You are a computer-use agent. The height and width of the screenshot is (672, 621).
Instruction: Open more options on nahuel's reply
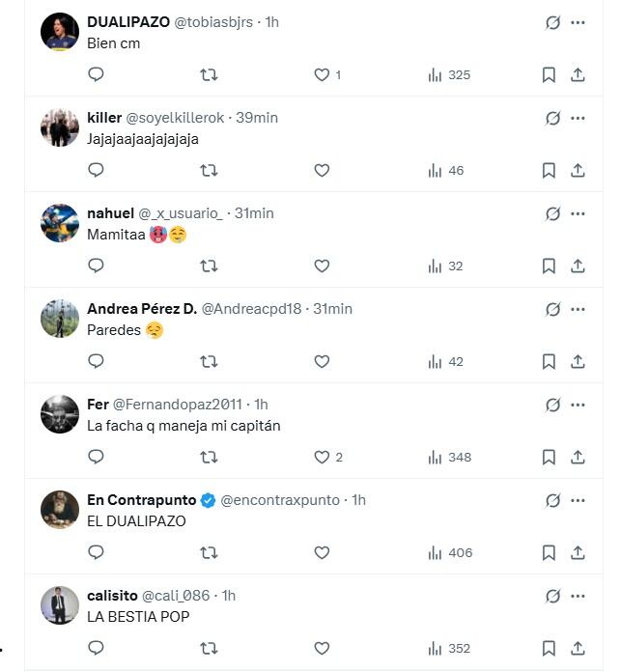pyautogui.click(x=578, y=213)
